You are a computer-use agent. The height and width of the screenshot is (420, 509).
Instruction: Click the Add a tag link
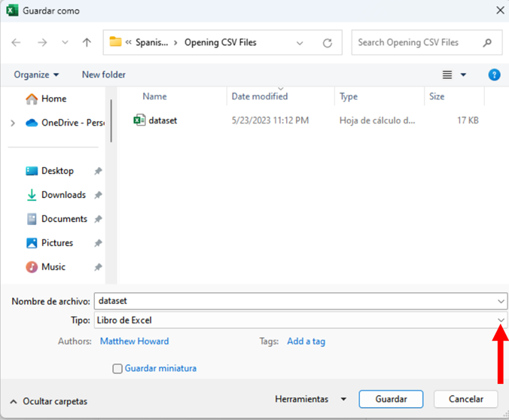coord(306,342)
